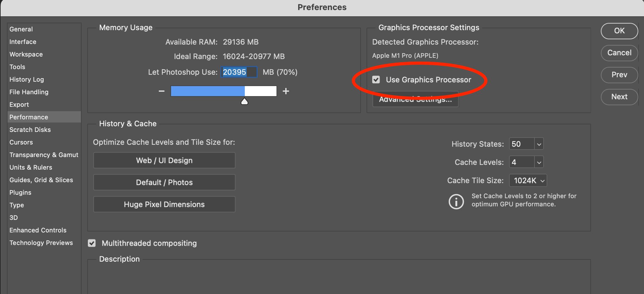
Task: Click the Let Photoshop Use memory field
Action: coord(239,72)
